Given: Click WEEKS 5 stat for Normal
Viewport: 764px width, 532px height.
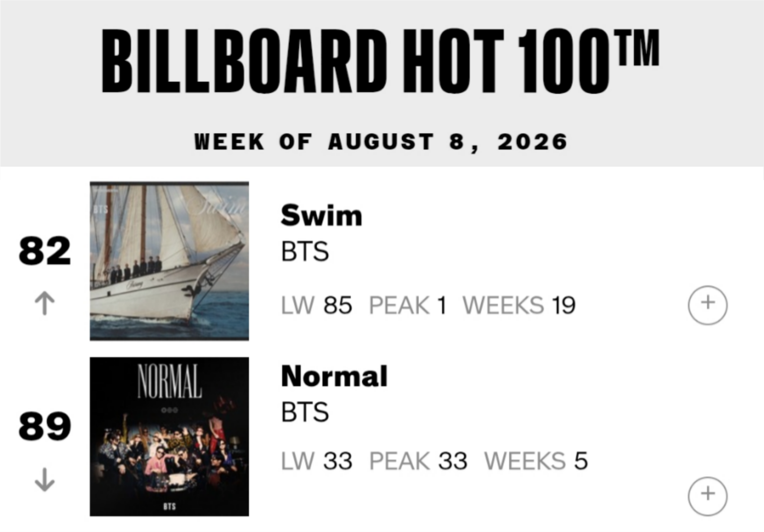Looking at the screenshot, I should coord(536,461).
